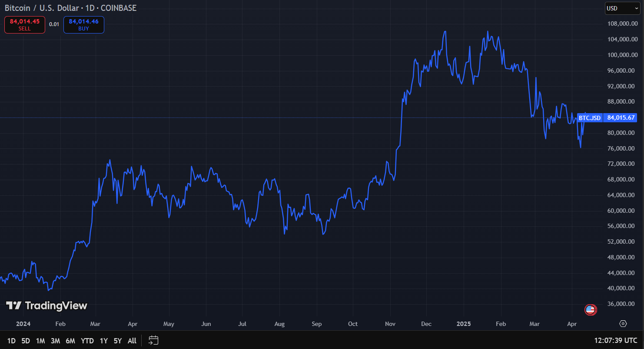The height and width of the screenshot is (349, 644).
Task: Open the go-to-date calendar icon
Action: tap(153, 340)
